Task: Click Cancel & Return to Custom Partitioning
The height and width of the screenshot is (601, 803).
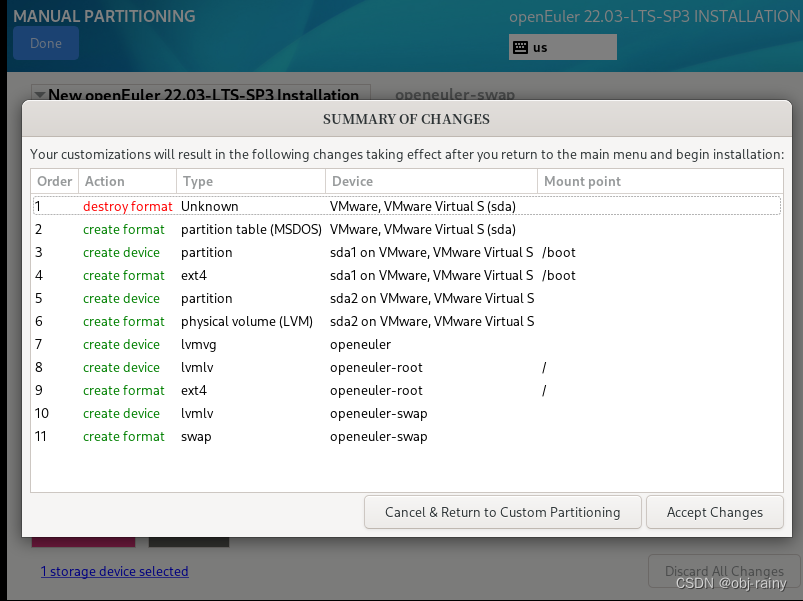Action: point(502,512)
